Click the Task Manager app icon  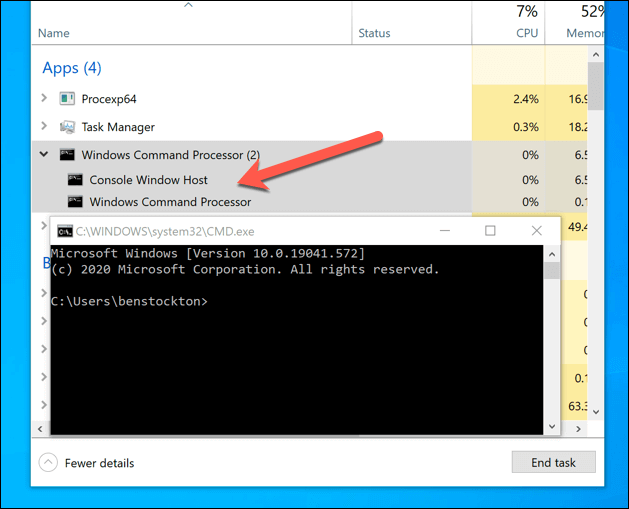[x=68, y=127]
